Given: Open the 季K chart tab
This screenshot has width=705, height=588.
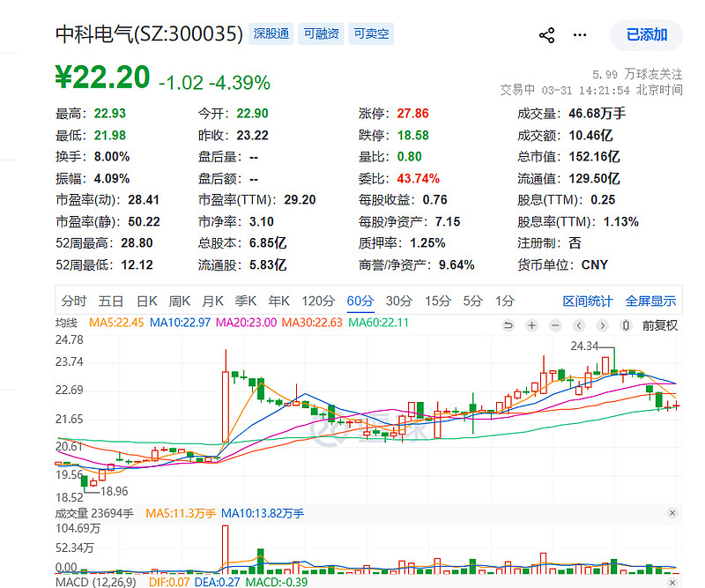Looking at the screenshot, I should pos(246,301).
